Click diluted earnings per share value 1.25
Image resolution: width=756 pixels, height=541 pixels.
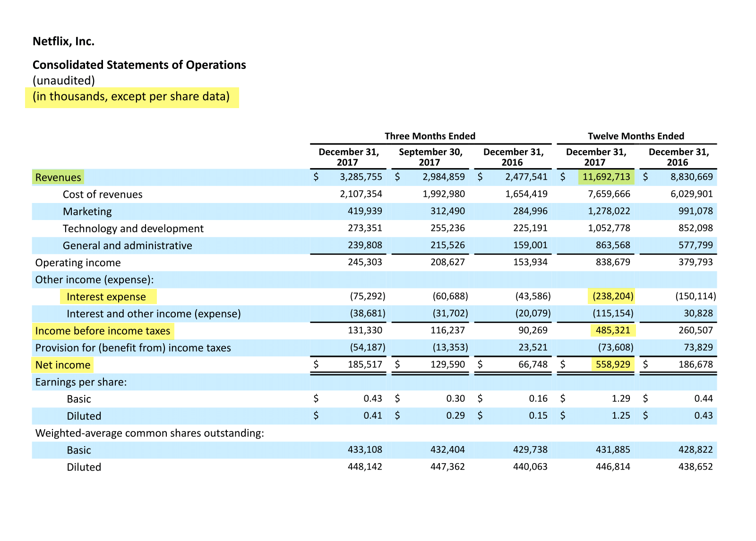tap(621, 415)
